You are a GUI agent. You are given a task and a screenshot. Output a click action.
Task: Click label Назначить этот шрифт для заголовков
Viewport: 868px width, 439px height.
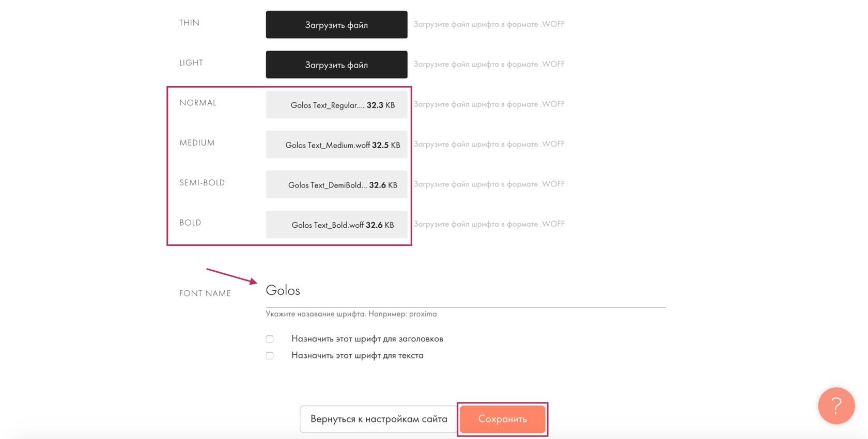click(x=367, y=339)
